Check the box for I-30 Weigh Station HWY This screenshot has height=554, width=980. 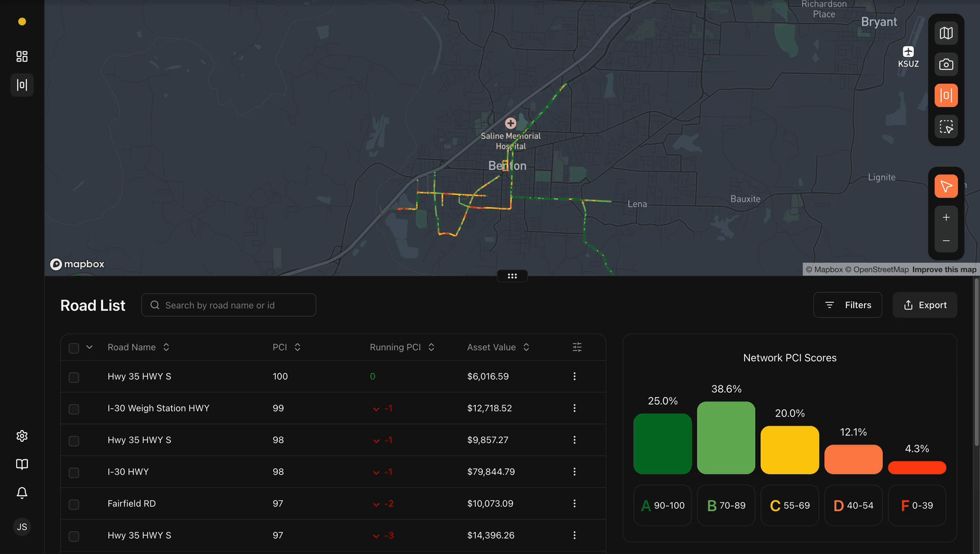point(74,409)
